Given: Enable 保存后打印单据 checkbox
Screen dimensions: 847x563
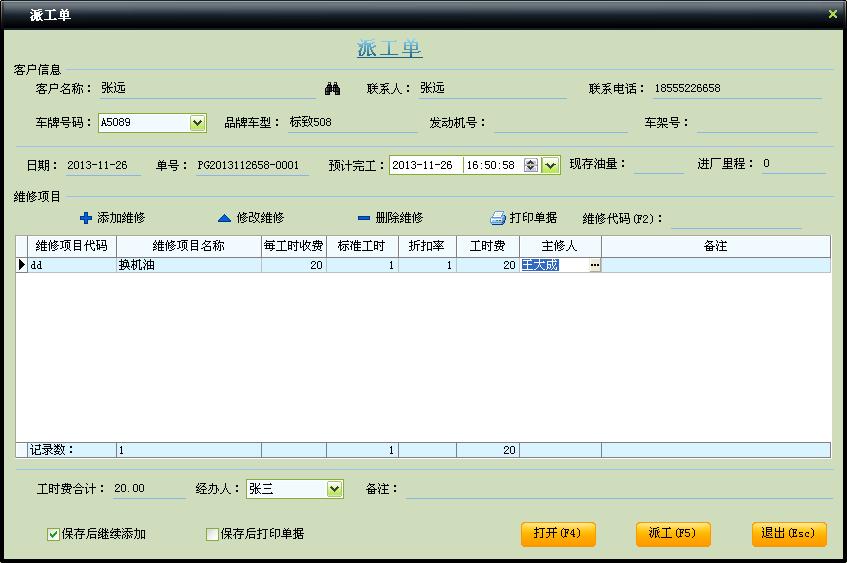Looking at the screenshot, I should (212, 534).
